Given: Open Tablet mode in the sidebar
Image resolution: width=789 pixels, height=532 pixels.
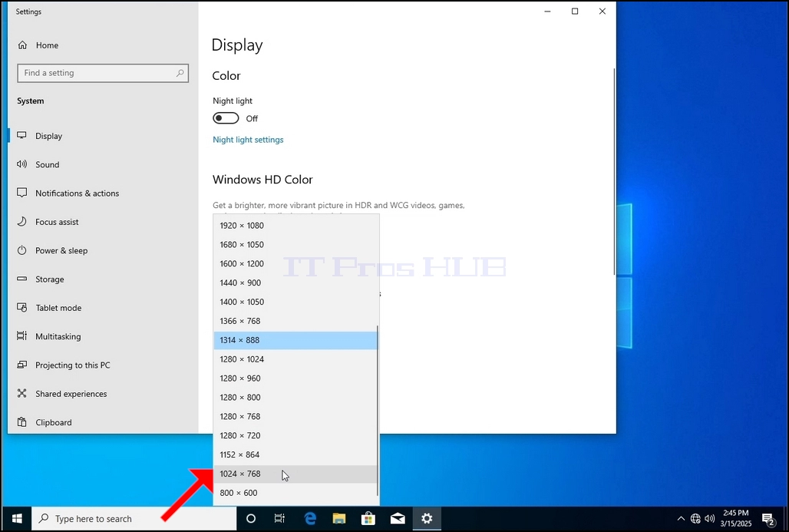Looking at the screenshot, I should (x=58, y=308).
